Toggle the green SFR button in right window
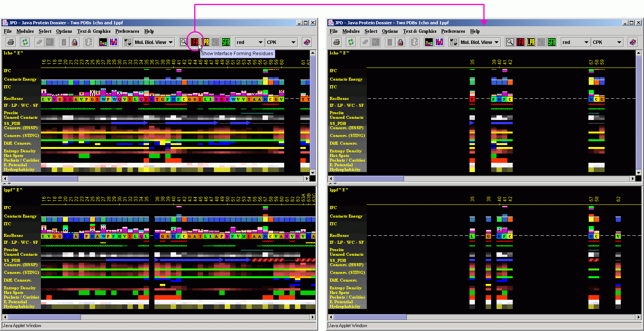Viewport: 644px width, 331px height. pyautogui.click(x=552, y=42)
